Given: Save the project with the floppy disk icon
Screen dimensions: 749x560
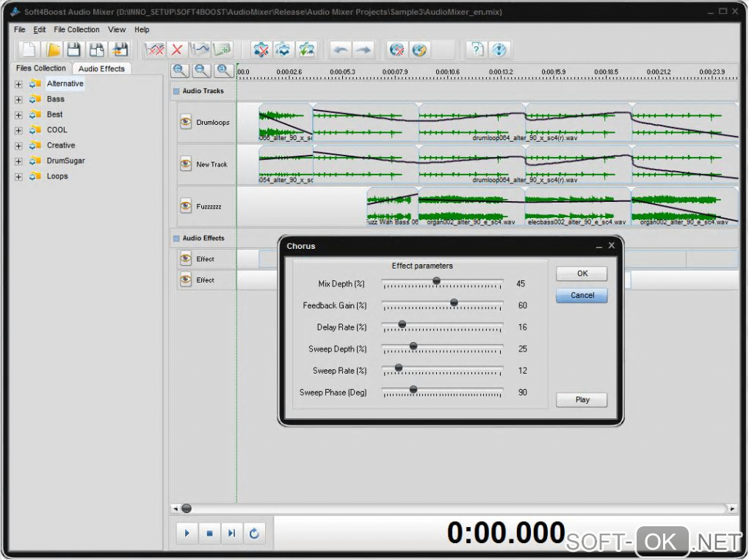Looking at the screenshot, I should point(74,50).
